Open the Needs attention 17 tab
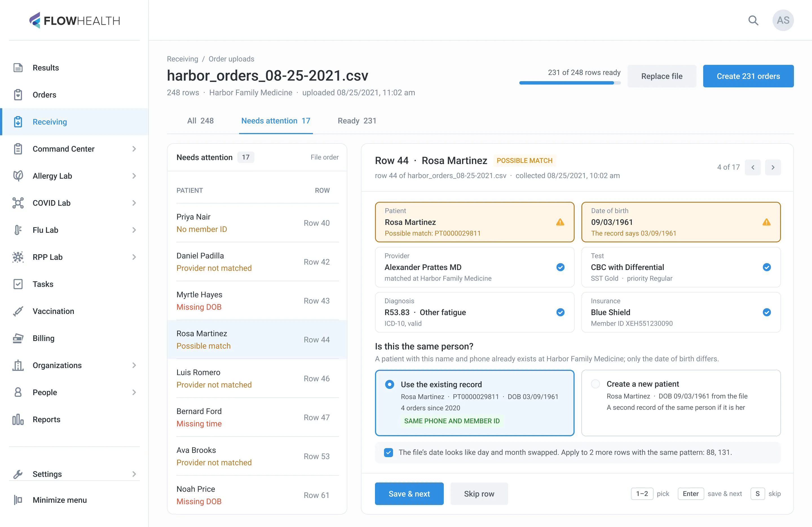This screenshot has height=527, width=812. [276, 121]
